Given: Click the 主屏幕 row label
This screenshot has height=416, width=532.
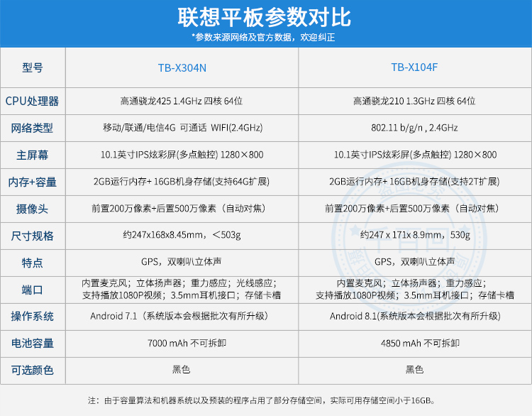Looking at the screenshot, I should [x=32, y=155].
